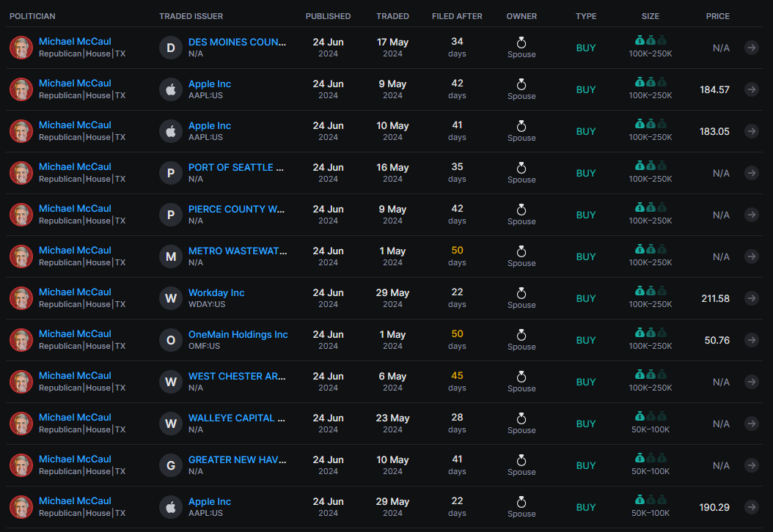Open details arrow for Apple trade priced 183.05
Image resolution: width=773 pixels, height=532 pixels.
[x=751, y=131]
